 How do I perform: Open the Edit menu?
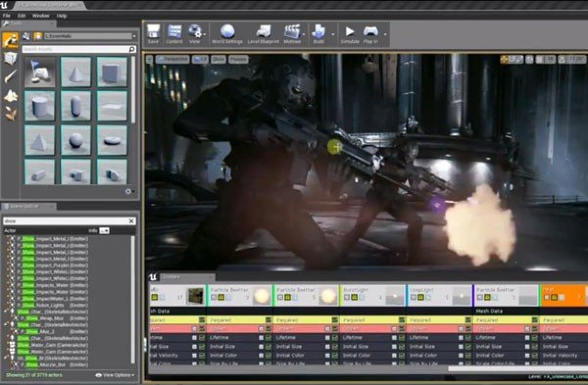click(x=22, y=16)
